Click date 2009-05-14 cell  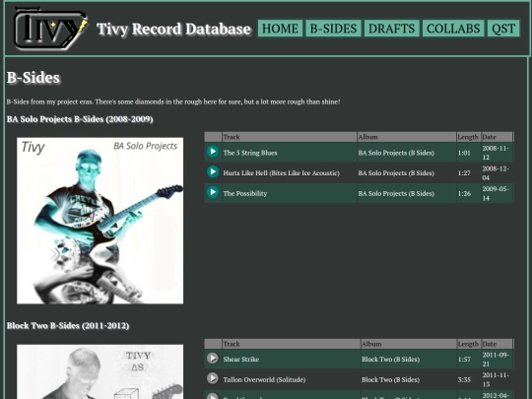click(x=496, y=193)
